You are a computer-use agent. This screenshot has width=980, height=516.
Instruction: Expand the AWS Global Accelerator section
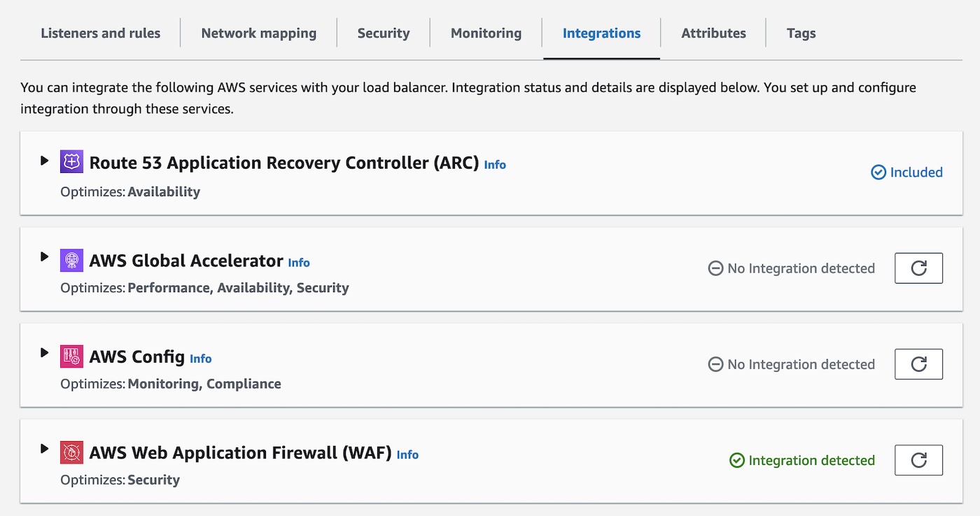pyautogui.click(x=45, y=257)
